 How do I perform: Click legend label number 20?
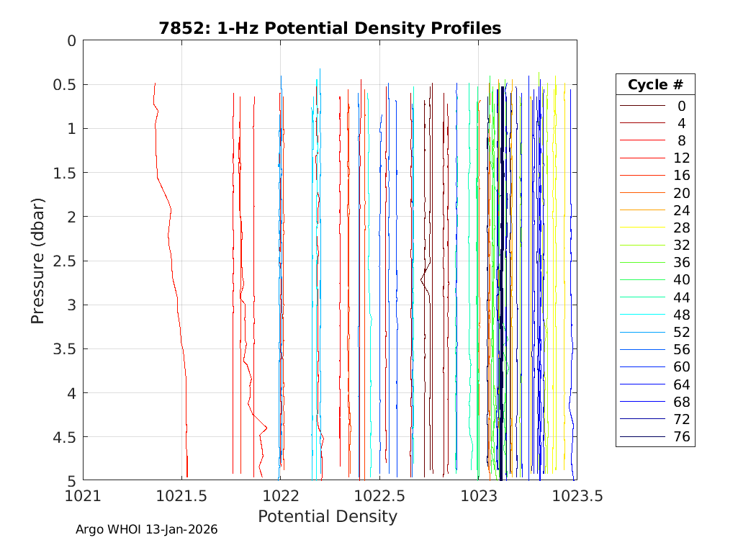(681, 193)
